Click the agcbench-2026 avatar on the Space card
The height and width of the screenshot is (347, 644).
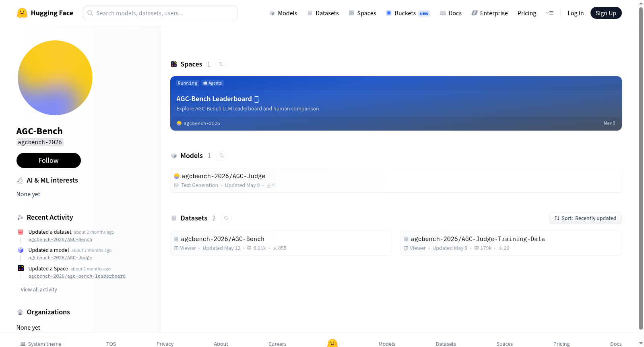(x=179, y=123)
